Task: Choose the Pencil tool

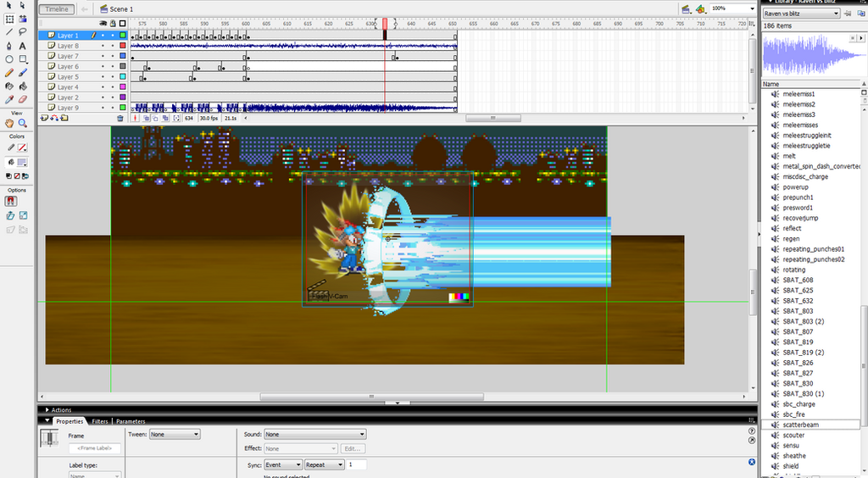Action: [8, 73]
